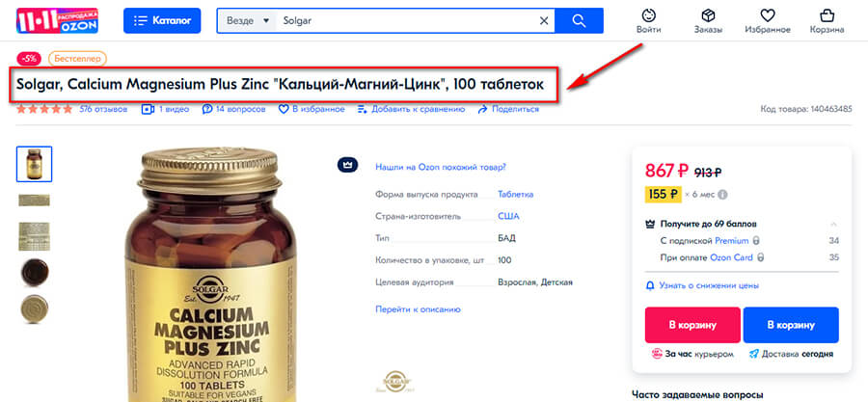868x402 pixels.
Task: Select the yellow 155 ₽ installment badge
Action: [x=663, y=194]
